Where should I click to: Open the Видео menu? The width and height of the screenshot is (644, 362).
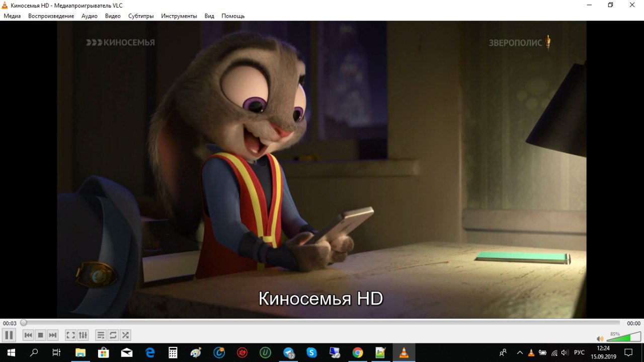(113, 16)
